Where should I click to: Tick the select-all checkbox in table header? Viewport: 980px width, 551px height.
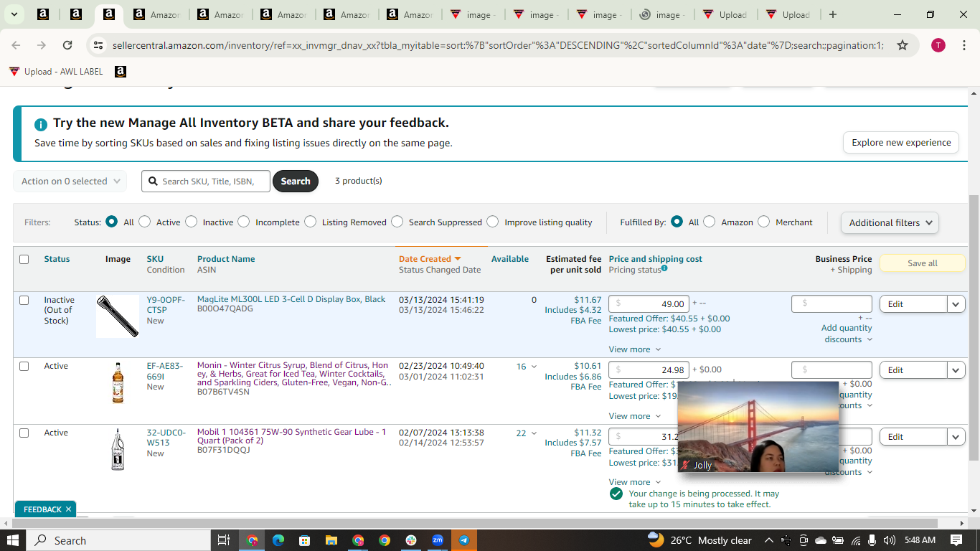24,259
